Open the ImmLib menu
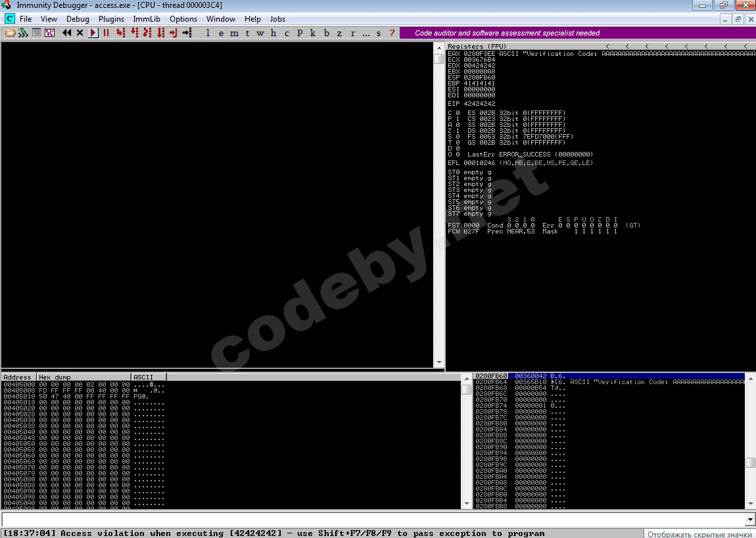 [x=147, y=19]
